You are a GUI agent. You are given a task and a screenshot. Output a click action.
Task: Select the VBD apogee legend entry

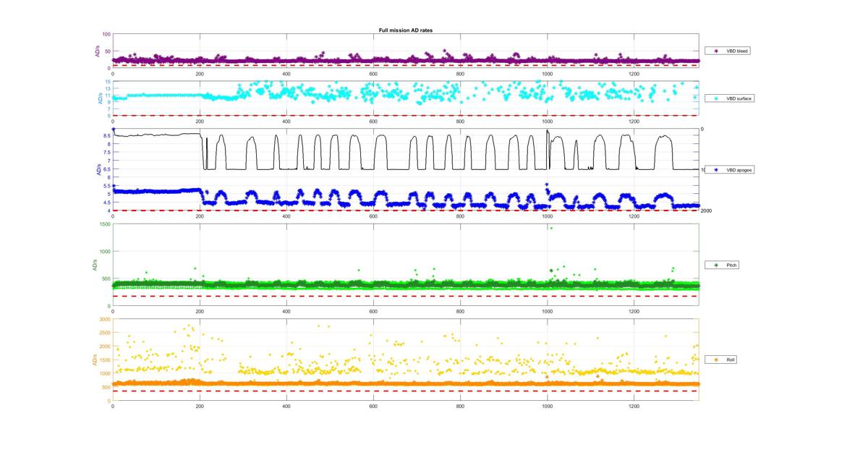[731, 169]
